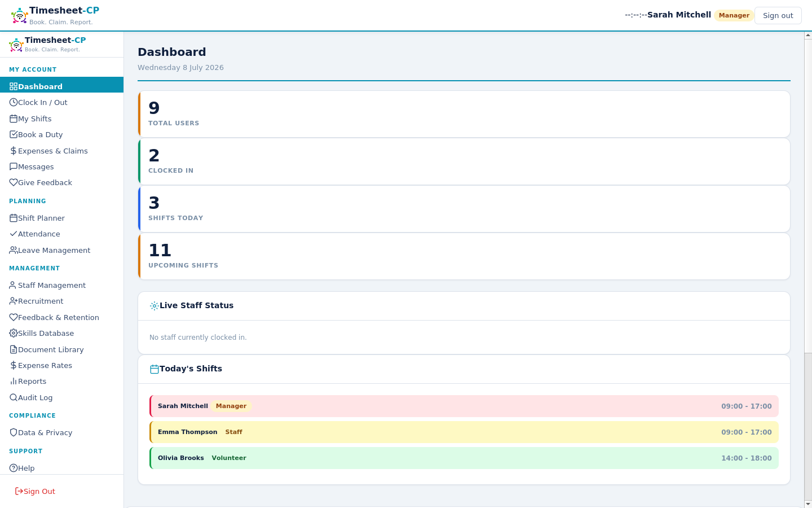Click the Audit Log magnifier icon
This screenshot has width=812, height=508.
(x=14, y=397)
